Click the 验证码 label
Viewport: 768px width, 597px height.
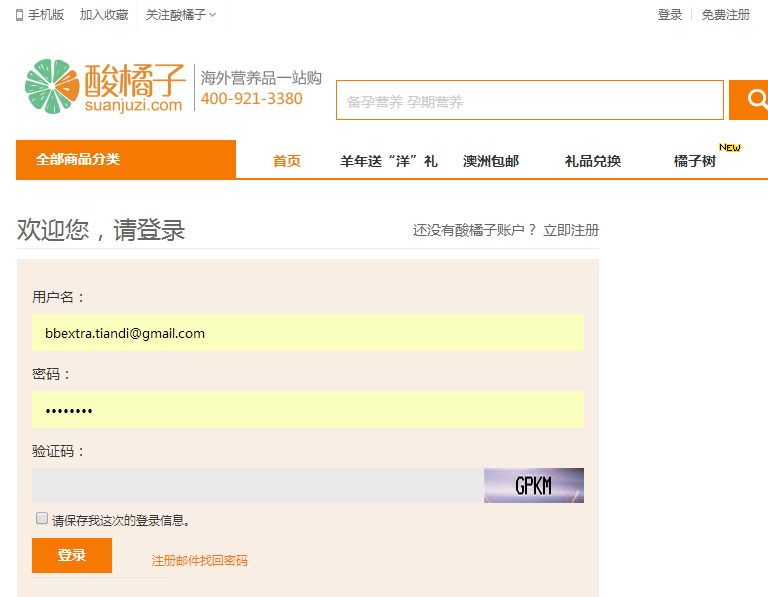coord(58,451)
